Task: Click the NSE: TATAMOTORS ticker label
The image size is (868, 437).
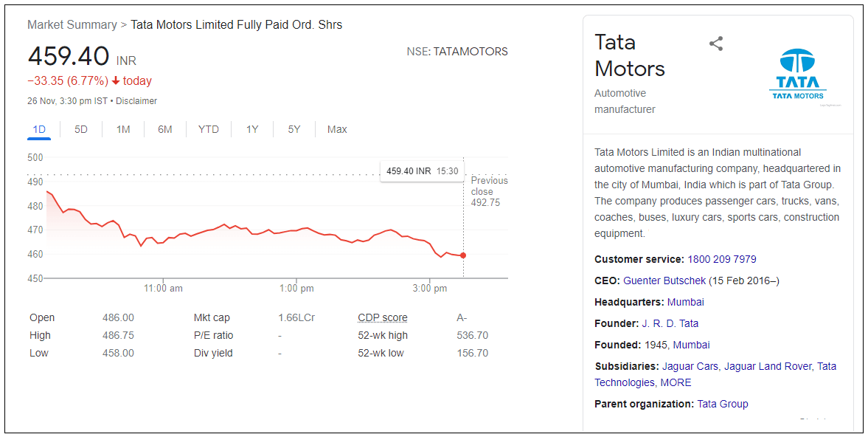Action: [457, 52]
